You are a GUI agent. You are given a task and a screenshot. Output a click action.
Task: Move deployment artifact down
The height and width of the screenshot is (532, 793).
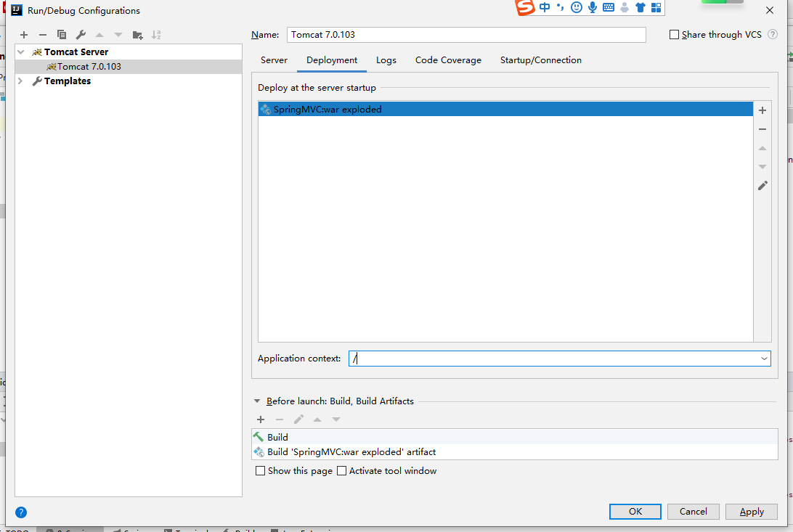[762, 167]
